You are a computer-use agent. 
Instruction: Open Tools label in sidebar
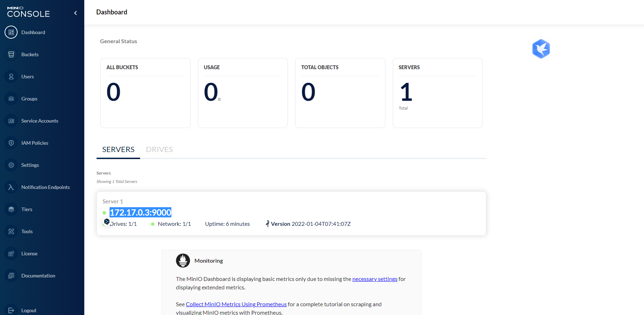tap(27, 231)
